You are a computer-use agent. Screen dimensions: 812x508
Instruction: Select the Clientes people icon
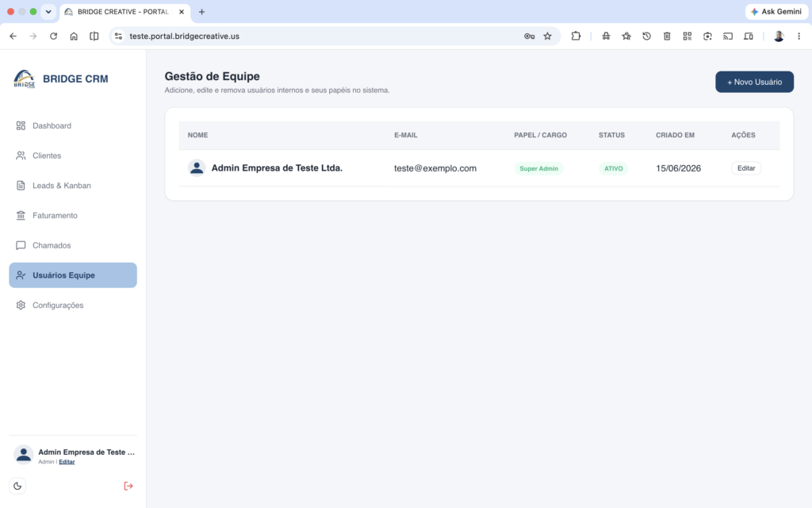click(21, 156)
